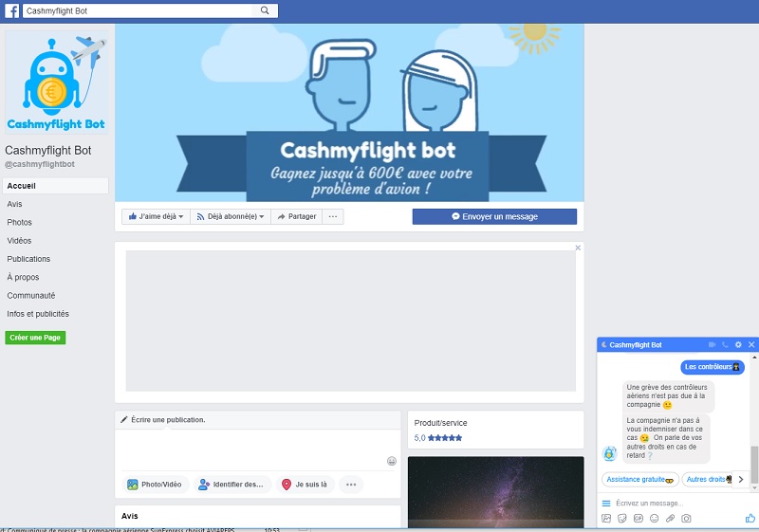Click the Facebook logo icon
The width and height of the screenshot is (759, 532).
coord(13,11)
